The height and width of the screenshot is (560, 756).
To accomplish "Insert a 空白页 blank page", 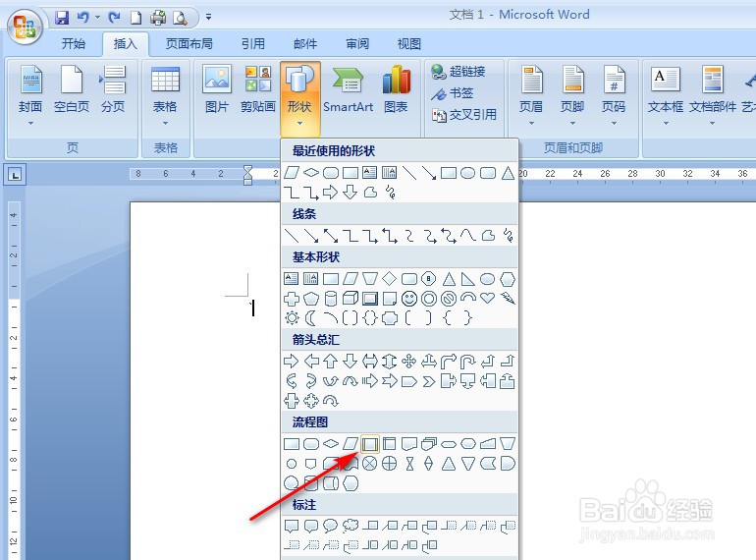I will coord(72,89).
